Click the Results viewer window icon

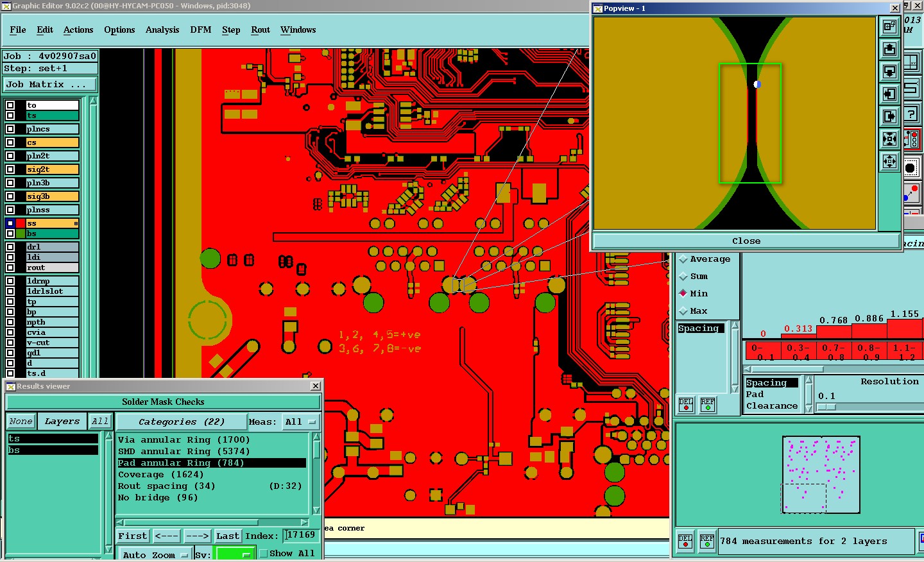pos(11,386)
